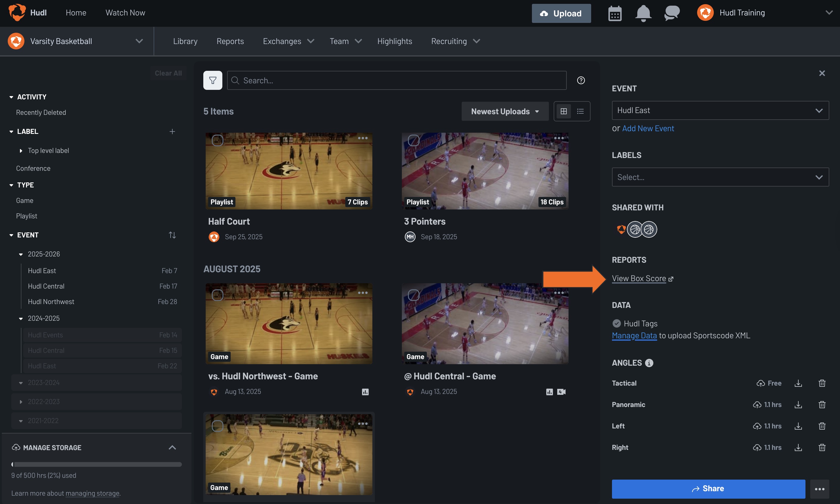Switch to list view icon
This screenshot has height=504, width=840.
coord(580,111)
